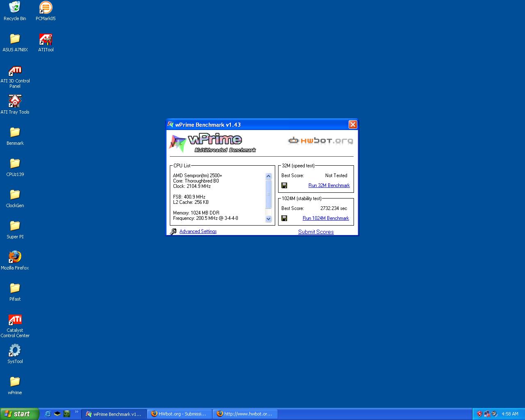The height and width of the screenshot is (420, 525).
Task: Launch Internet Explorer from Quick Launch
Action: coord(48,414)
